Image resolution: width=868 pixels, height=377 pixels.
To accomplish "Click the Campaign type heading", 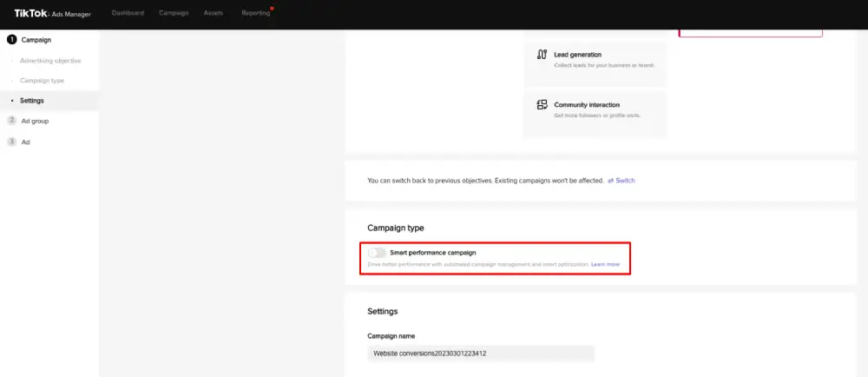I will [396, 228].
